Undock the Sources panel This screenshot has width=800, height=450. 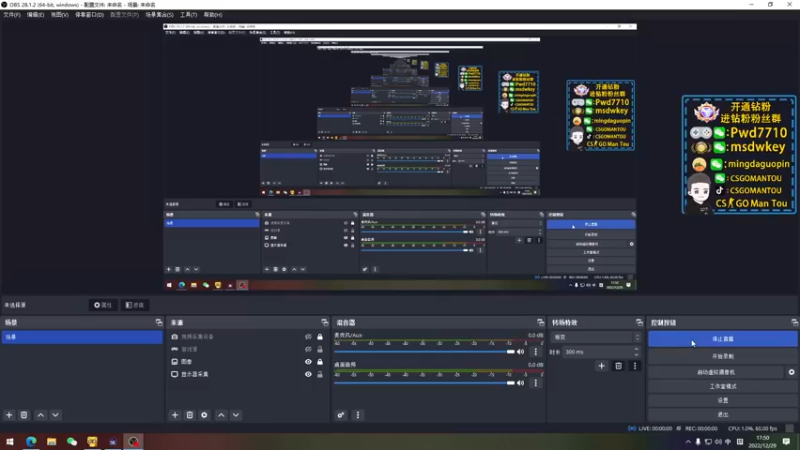(324, 322)
